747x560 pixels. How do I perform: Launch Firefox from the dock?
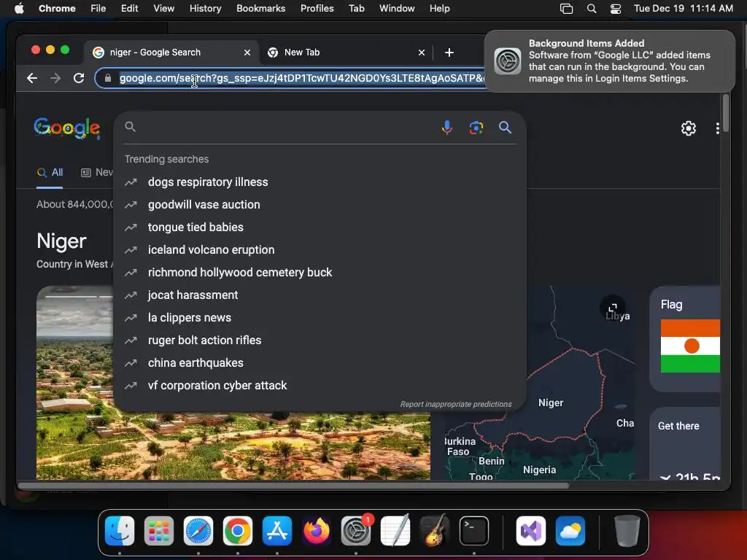pos(317,531)
